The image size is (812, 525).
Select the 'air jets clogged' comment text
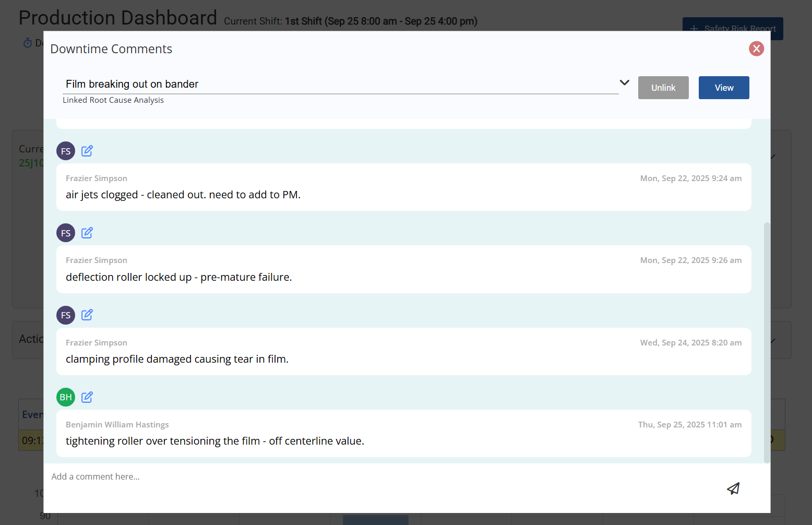pyautogui.click(x=183, y=195)
